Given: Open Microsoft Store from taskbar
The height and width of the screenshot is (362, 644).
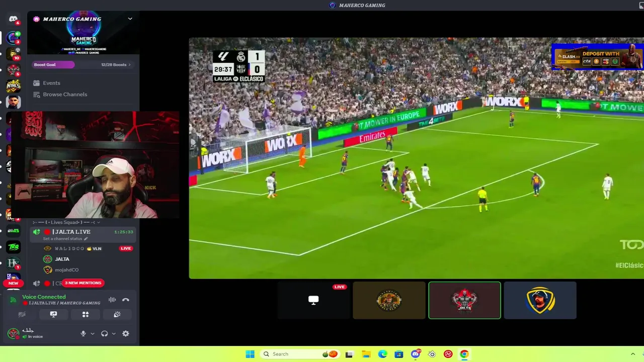Looking at the screenshot, I should pos(399,354).
